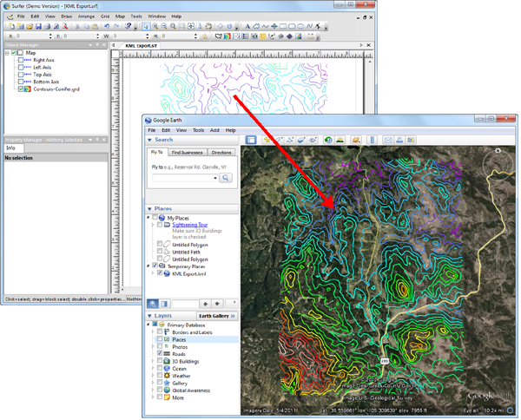Select the Ellipse draw tool in Surfer
The width and height of the screenshot is (521, 420).
(x=300, y=26)
